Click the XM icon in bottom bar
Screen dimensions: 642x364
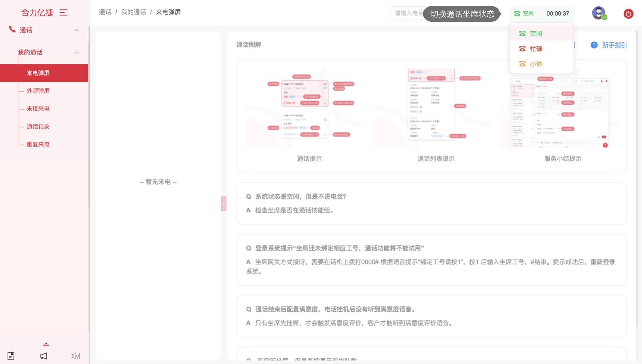coord(76,356)
